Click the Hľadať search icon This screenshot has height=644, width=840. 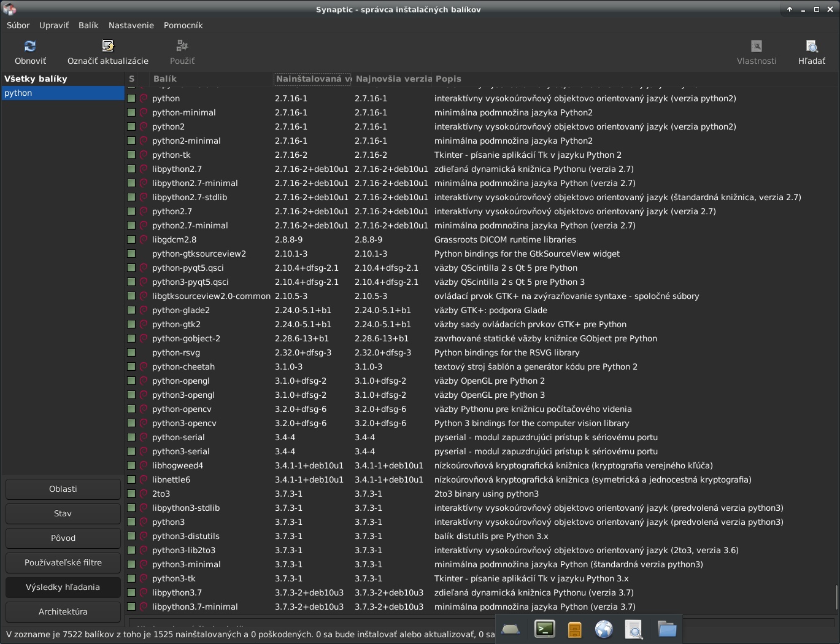[812, 46]
